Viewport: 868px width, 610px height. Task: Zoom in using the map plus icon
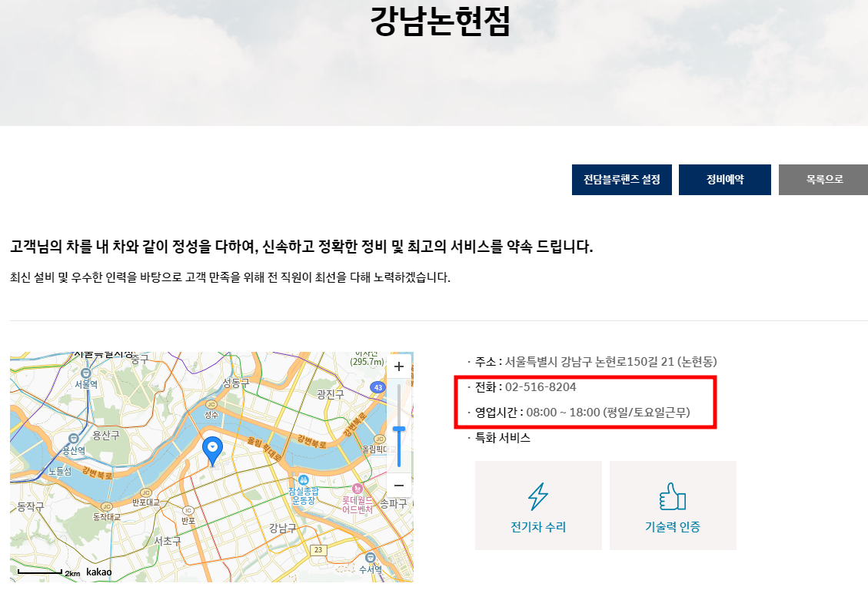click(398, 366)
